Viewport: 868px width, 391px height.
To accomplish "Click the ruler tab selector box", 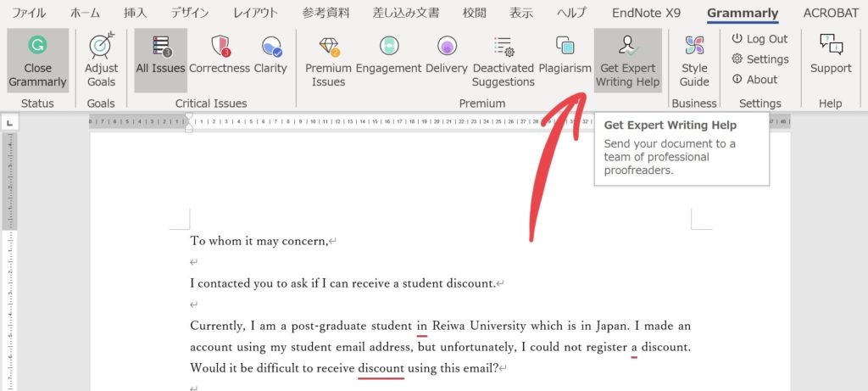I will point(9,122).
